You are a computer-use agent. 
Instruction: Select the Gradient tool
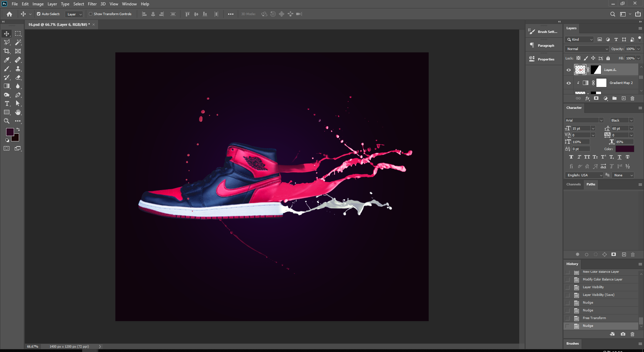(x=7, y=86)
